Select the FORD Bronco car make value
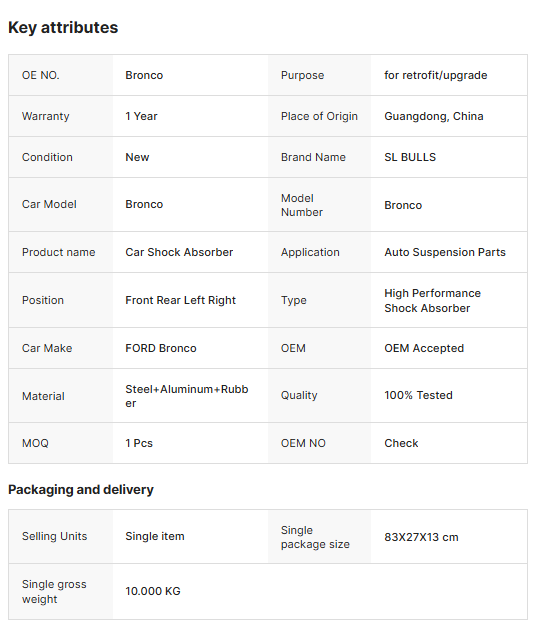This screenshot has height=636, width=549. coord(161,348)
